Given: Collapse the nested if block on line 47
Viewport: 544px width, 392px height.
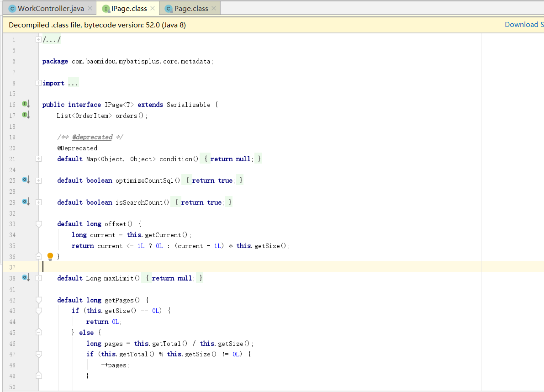Looking at the screenshot, I should (38, 354).
